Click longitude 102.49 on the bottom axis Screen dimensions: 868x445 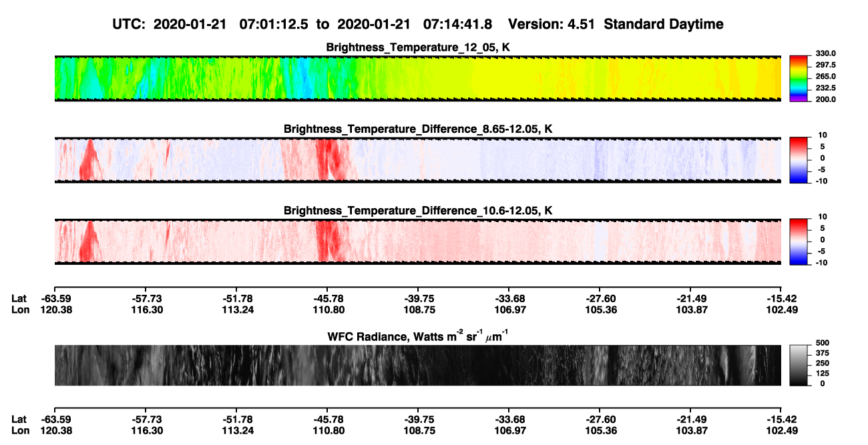[x=782, y=430]
